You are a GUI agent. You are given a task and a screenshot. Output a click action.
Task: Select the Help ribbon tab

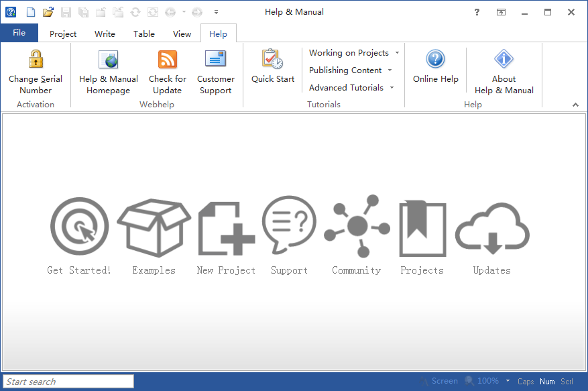click(x=219, y=34)
